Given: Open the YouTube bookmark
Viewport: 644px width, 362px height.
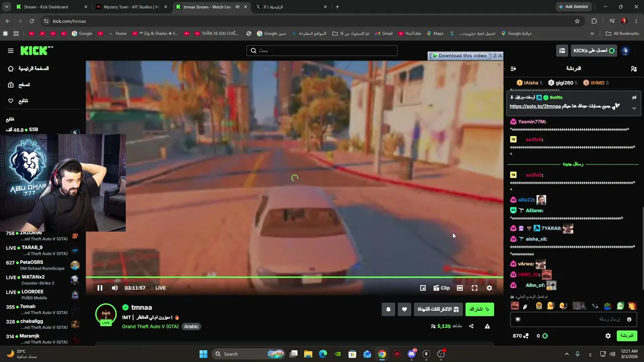Looking at the screenshot, I should click(410, 34).
